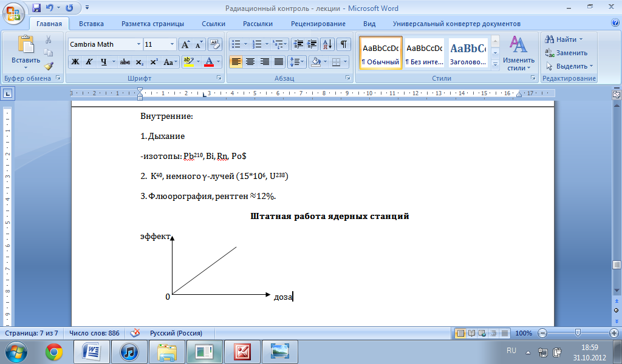622x364 pixels.
Task: Cut selection with the scissors icon
Action: point(49,39)
